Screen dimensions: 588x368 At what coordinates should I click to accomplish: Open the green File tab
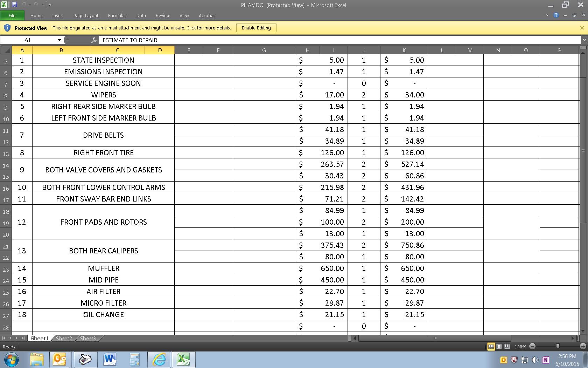pos(12,15)
